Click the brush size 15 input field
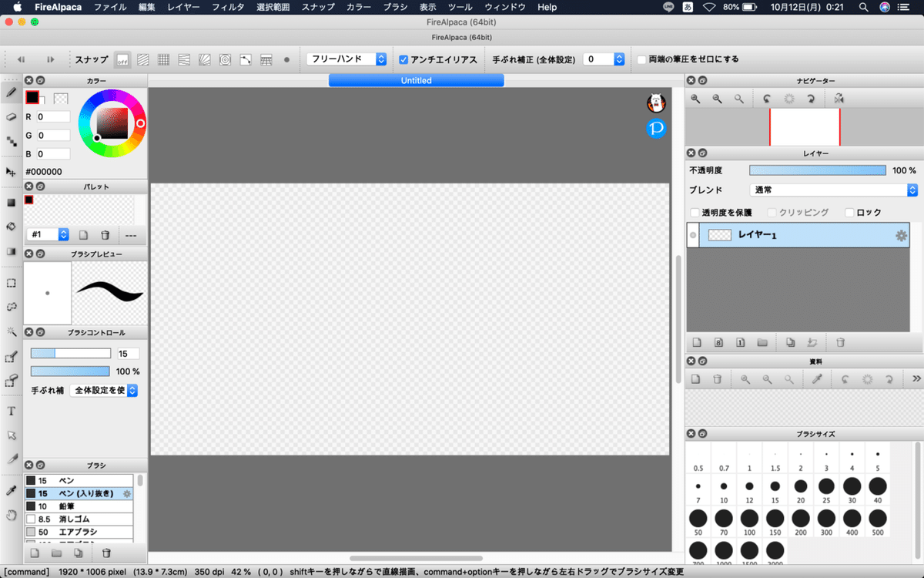The image size is (924, 578). point(128,353)
